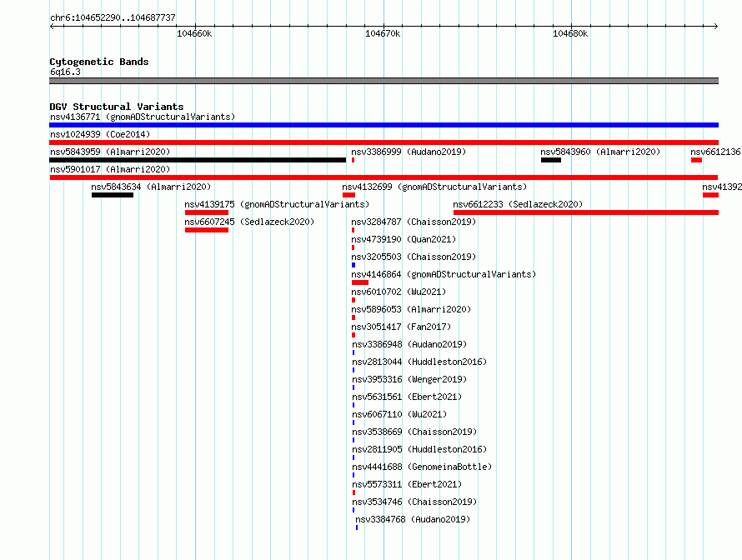The image size is (742, 560).
Task: Select nsv2813044 (Huddleston2016) label
Action: 419,362
